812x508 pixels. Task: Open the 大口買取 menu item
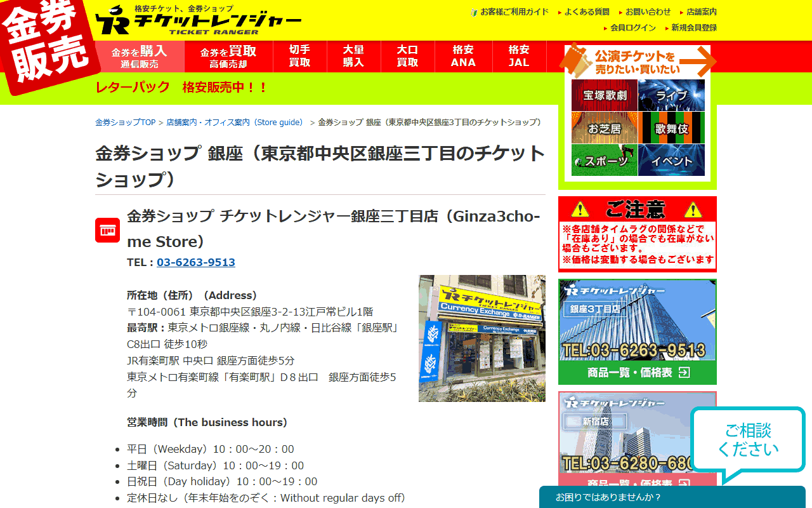[407, 57]
